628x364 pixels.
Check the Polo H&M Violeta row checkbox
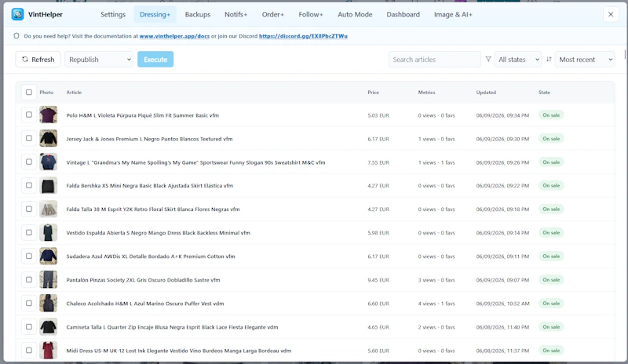coord(29,115)
